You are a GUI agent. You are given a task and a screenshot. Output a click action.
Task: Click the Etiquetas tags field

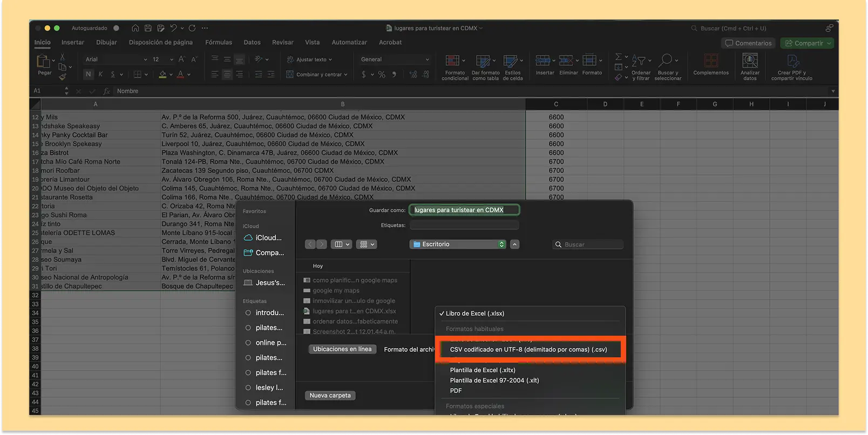click(x=464, y=225)
